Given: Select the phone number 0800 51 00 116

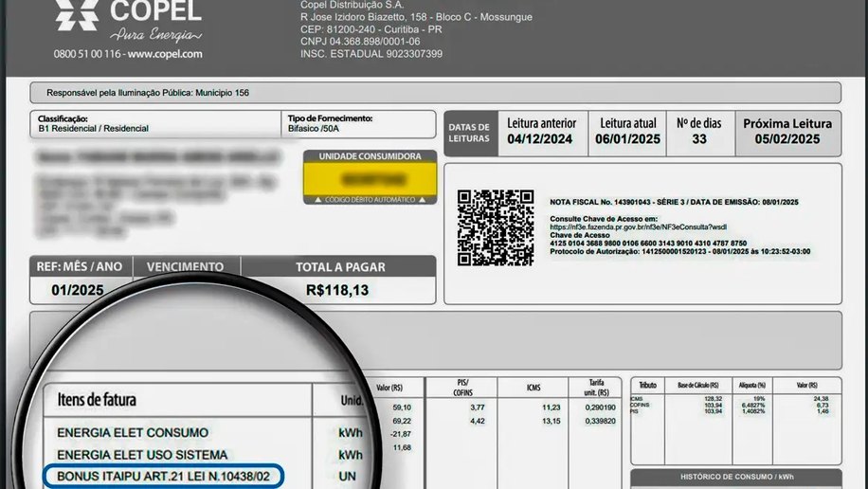Looking at the screenshot, I should click(87, 54).
